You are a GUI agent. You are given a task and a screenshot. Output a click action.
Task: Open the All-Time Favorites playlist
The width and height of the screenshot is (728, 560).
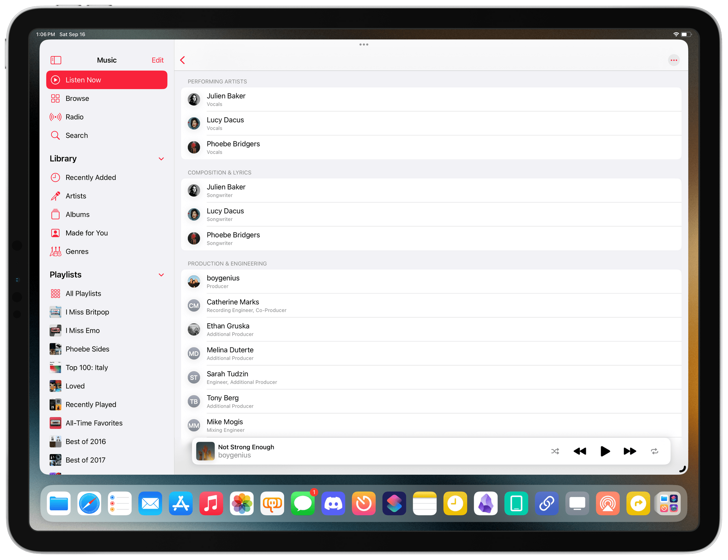[107, 423]
